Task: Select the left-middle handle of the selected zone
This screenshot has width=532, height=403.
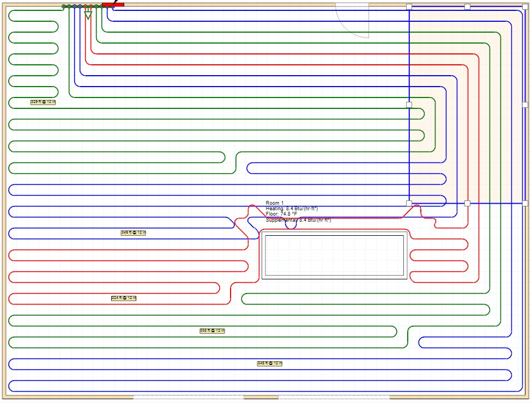Action: (409, 105)
